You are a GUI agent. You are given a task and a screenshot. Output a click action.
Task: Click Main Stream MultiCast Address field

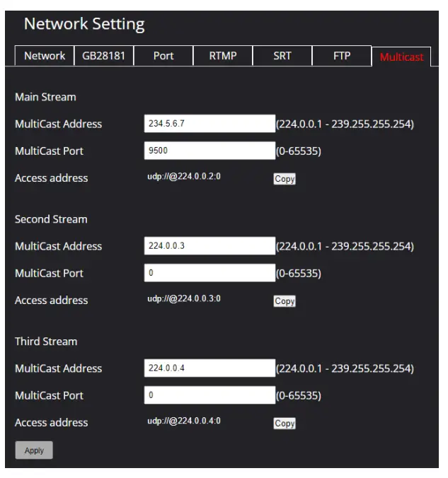pyautogui.click(x=209, y=124)
